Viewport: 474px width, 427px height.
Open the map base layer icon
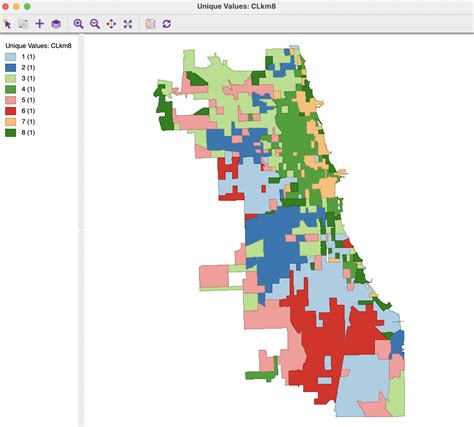pyautogui.click(x=56, y=24)
